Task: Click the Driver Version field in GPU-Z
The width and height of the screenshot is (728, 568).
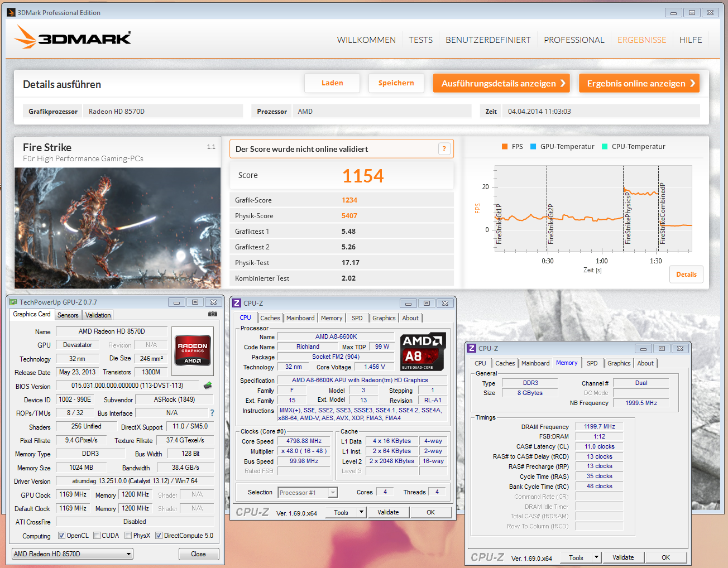Action: pyautogui.click(x=135, y=481)
